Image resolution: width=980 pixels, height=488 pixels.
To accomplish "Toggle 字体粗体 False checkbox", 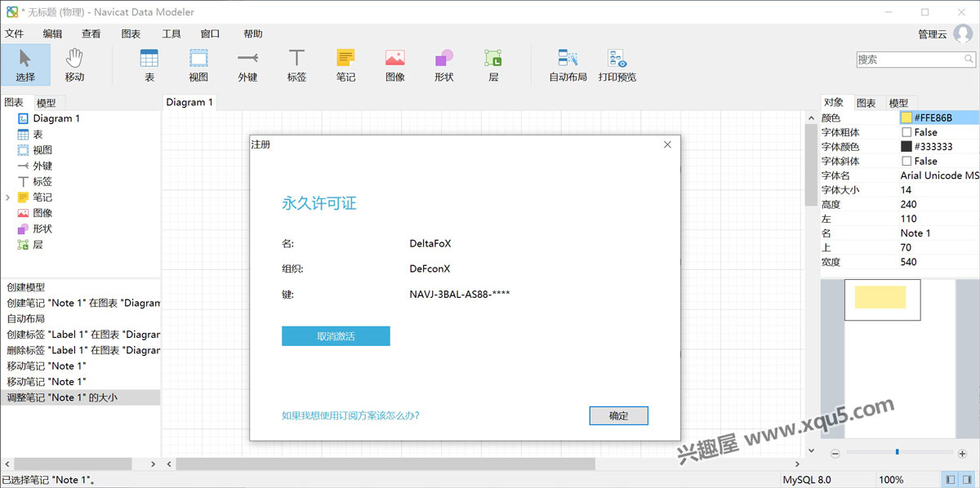I will 906,132.
